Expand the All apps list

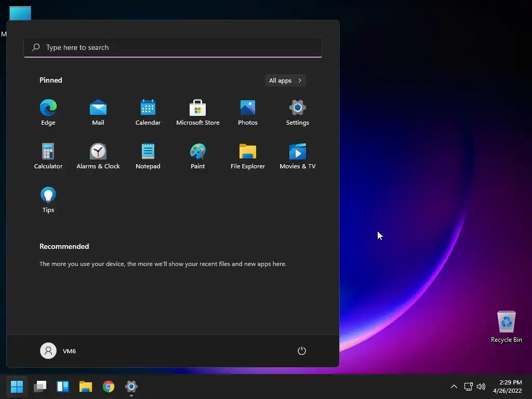[x=285, y=81]
